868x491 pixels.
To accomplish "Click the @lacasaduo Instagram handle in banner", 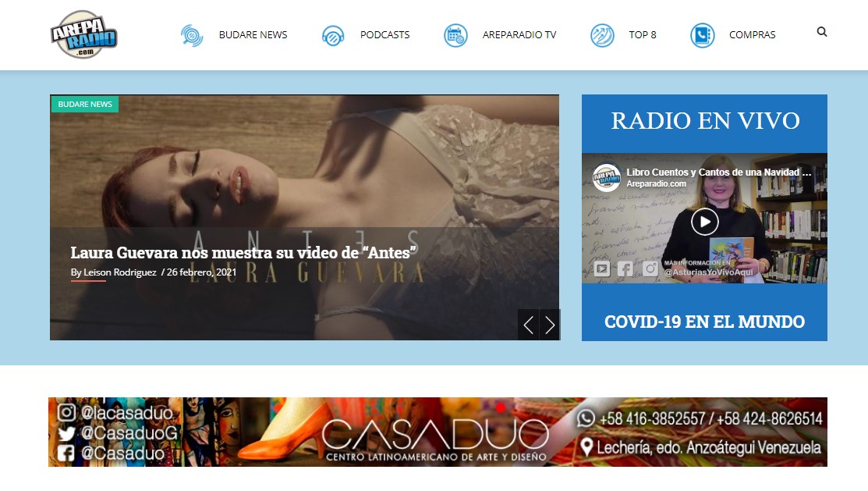I will pos(127,413).
